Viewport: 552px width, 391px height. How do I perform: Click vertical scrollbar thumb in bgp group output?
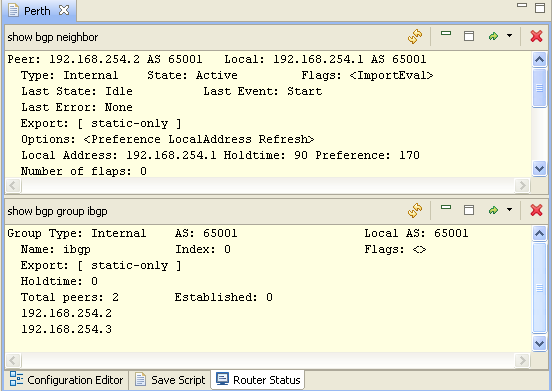(x=539, y=288)
